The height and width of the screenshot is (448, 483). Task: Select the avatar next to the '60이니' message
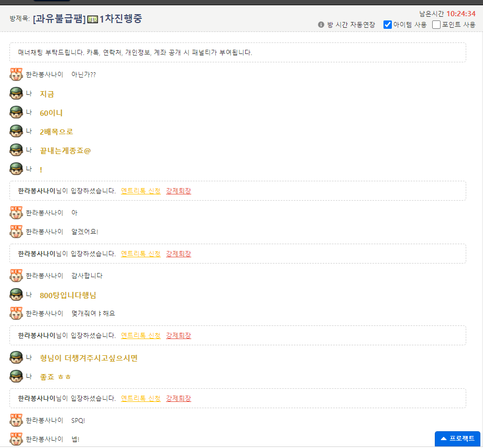[16, 113]
